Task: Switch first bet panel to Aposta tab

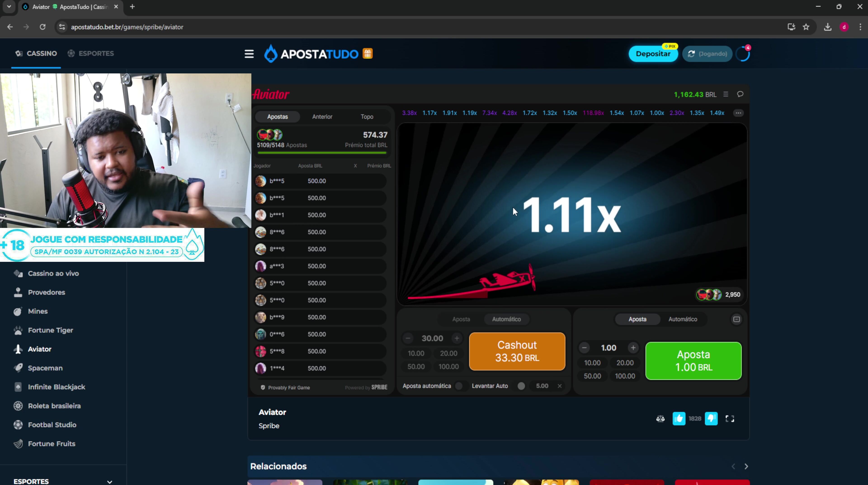Action: click(461, 319)
